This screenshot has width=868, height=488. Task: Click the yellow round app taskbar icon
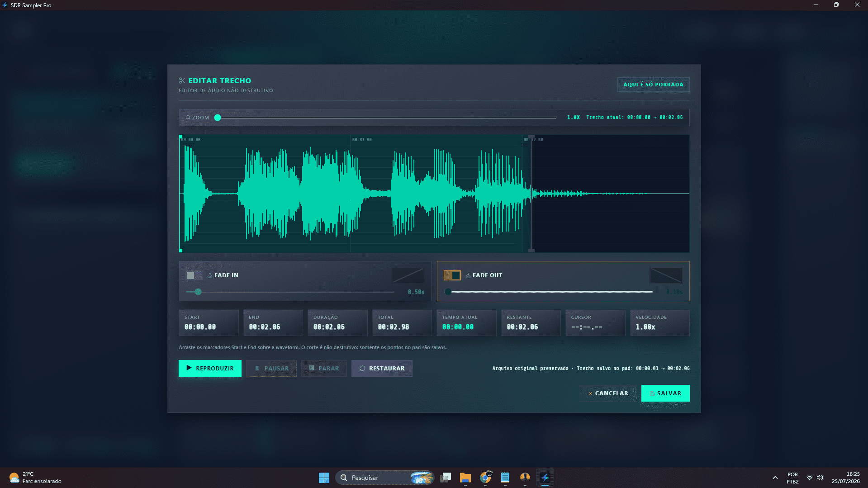(x=525, y=478)
